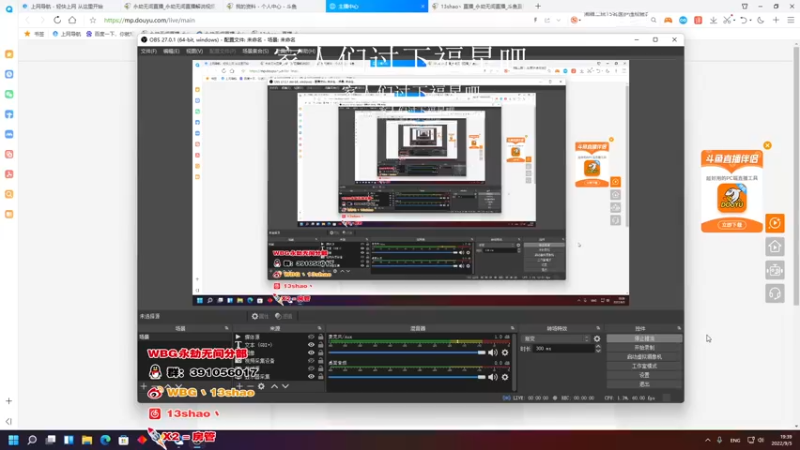Adjust 桌面音频 volume slider

click(407, 377)
